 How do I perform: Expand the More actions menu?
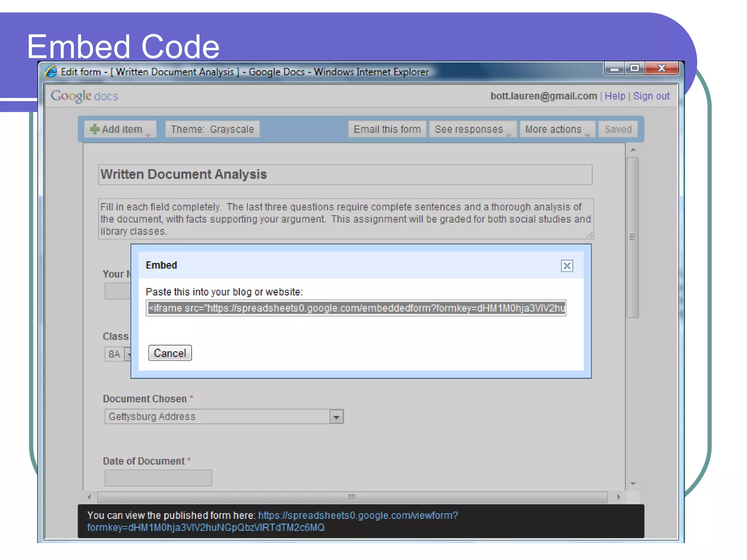(x=557, y=129)
